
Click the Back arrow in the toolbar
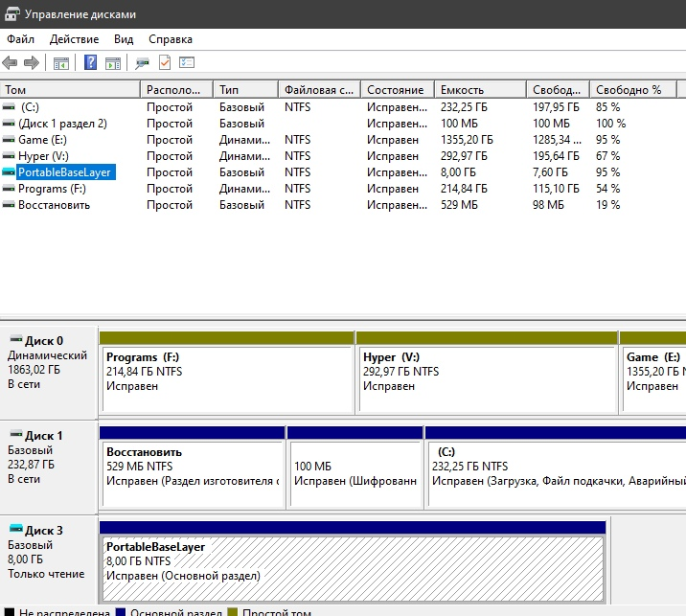click(10, 62)
